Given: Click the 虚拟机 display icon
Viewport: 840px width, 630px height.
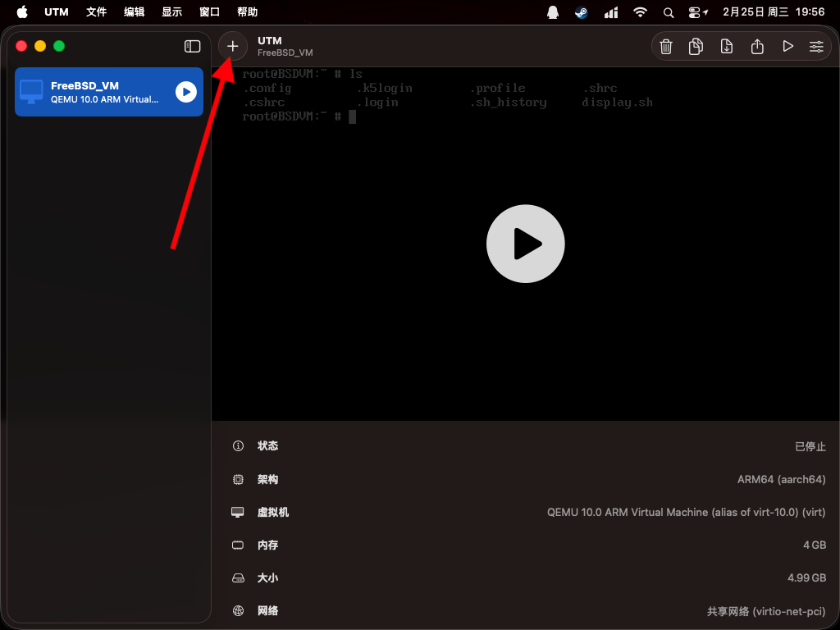Looking at the screenshot, I should click(238, 512).
